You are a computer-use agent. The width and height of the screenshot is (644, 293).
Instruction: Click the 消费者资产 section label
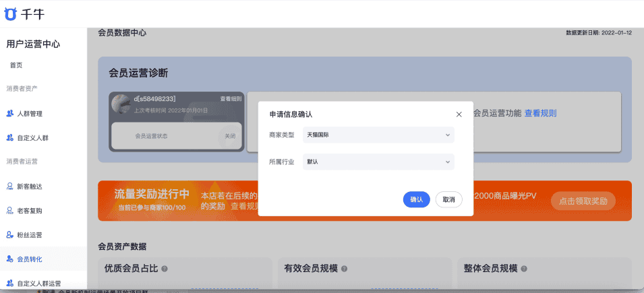(x=22, y=88)
